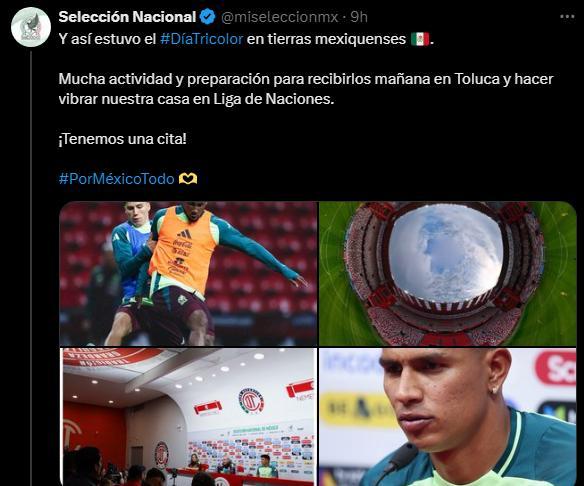The height and width of the screenshot is (486, 584).
Task: Click the Adidas logo on the orange bib
Action: (x=184, y=234)
